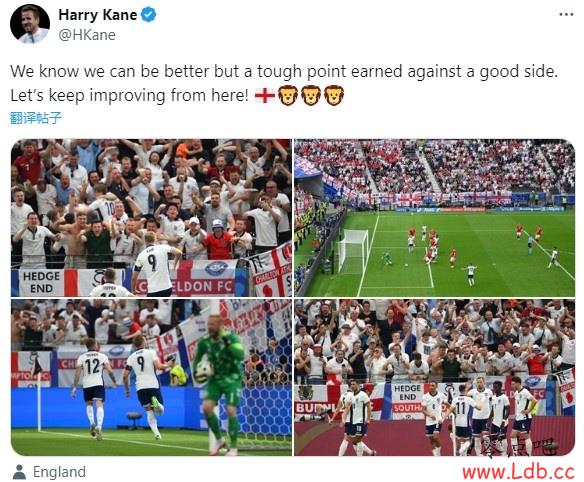This screenshot has height=482, width=584.
Task: Open the fans celebrating photo top-left
Action: pos(151,218)
